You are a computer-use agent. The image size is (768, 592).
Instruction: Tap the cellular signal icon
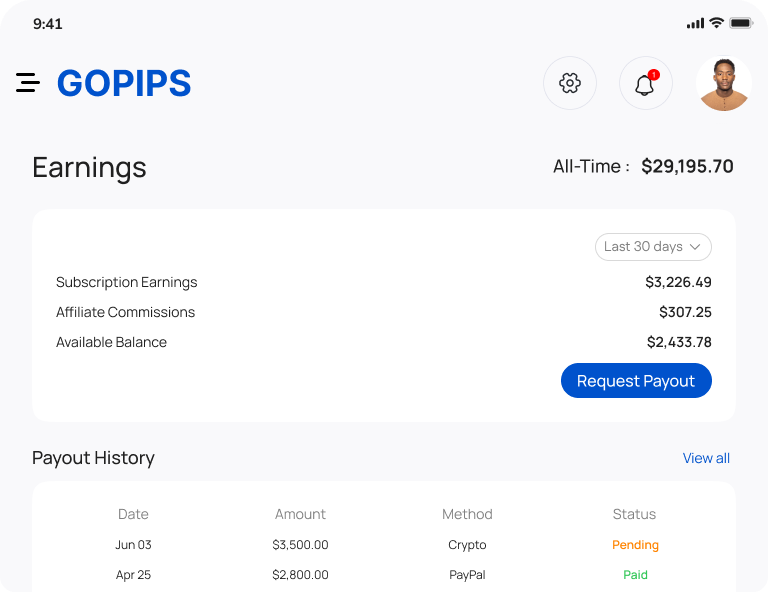[695, 23]
